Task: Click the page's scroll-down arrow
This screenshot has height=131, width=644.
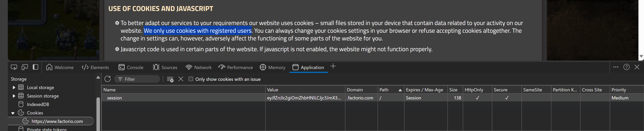Action: (641, 56)
